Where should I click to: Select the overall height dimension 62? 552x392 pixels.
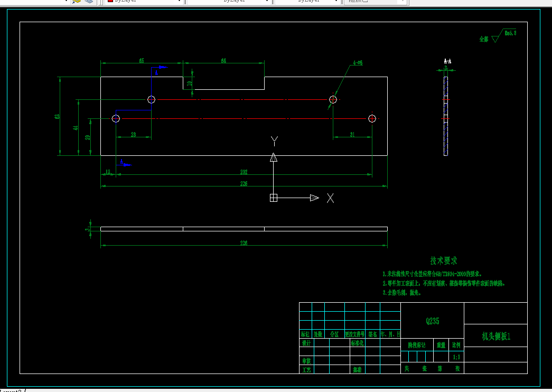(57, 116)
